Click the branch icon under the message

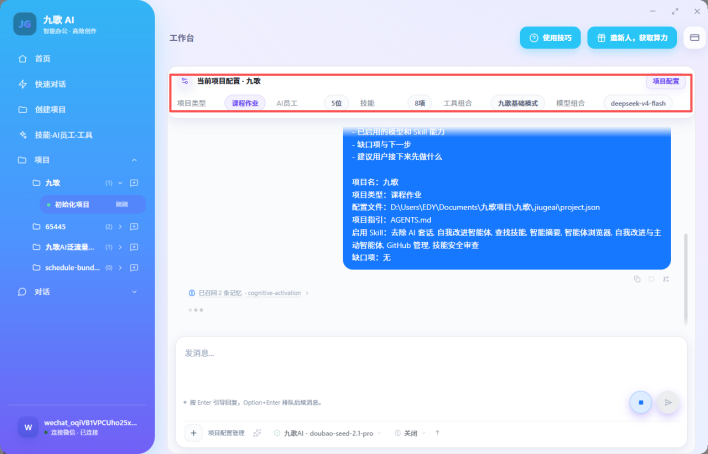point(666,279)
